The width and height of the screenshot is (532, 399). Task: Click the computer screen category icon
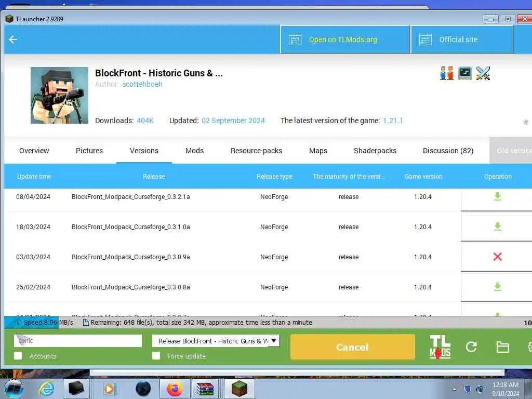pos(465,73)
